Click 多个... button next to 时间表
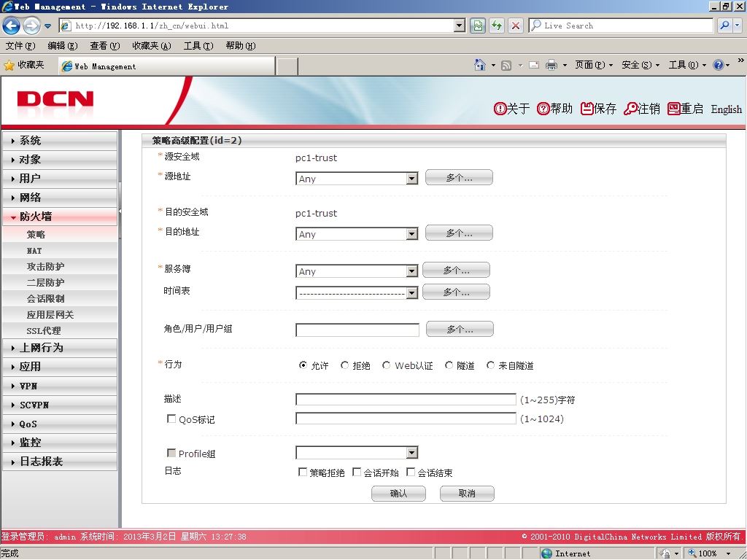The image size is (747, 560). [x=457, y=292]
